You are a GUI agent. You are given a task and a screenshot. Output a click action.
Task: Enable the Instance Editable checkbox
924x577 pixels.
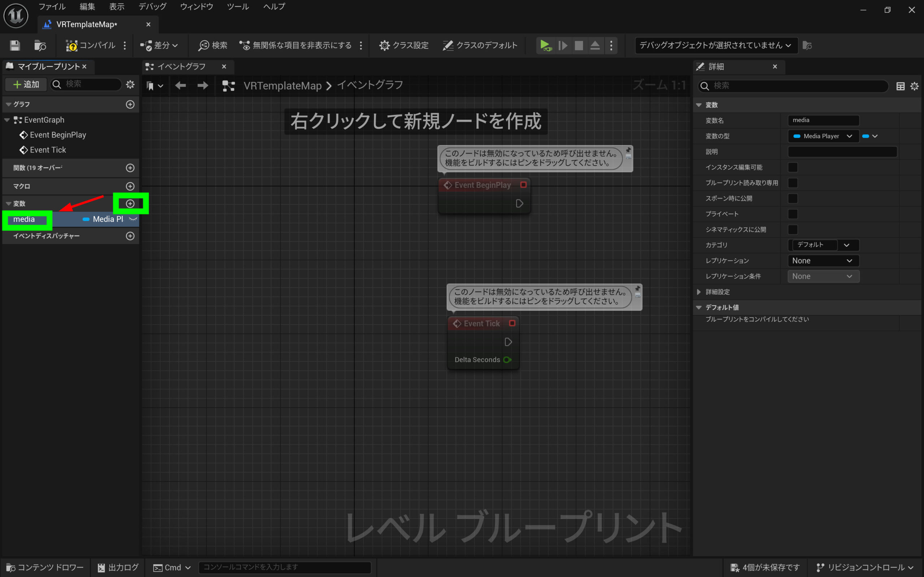793,167
